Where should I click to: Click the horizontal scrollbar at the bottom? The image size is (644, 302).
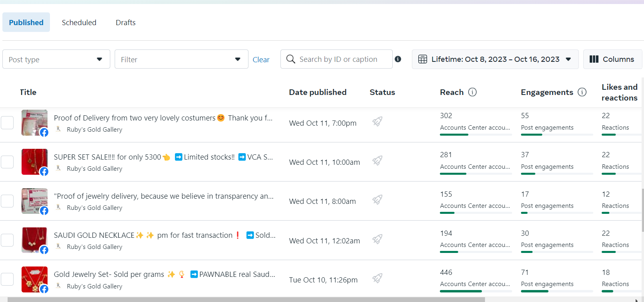coord(246,299)
